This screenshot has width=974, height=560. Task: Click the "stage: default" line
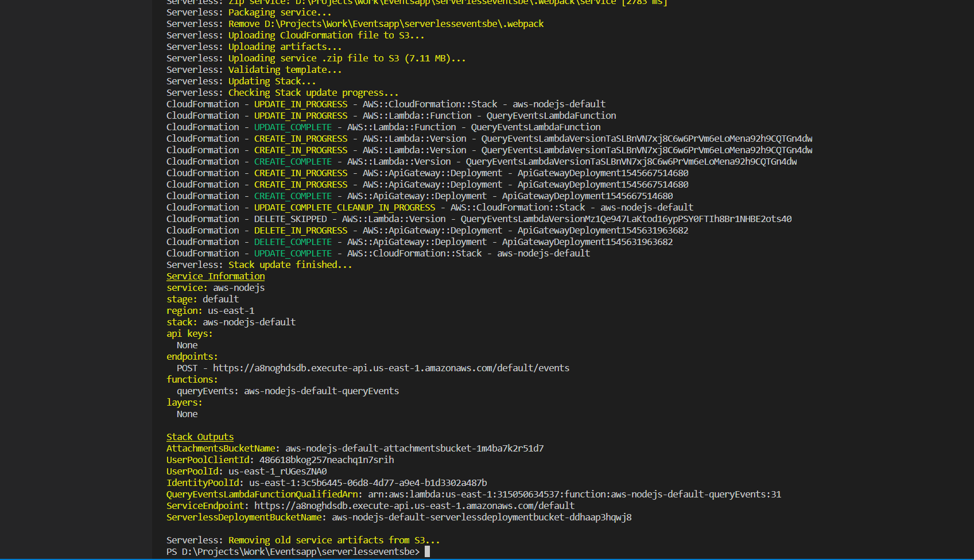pos(202,299)
